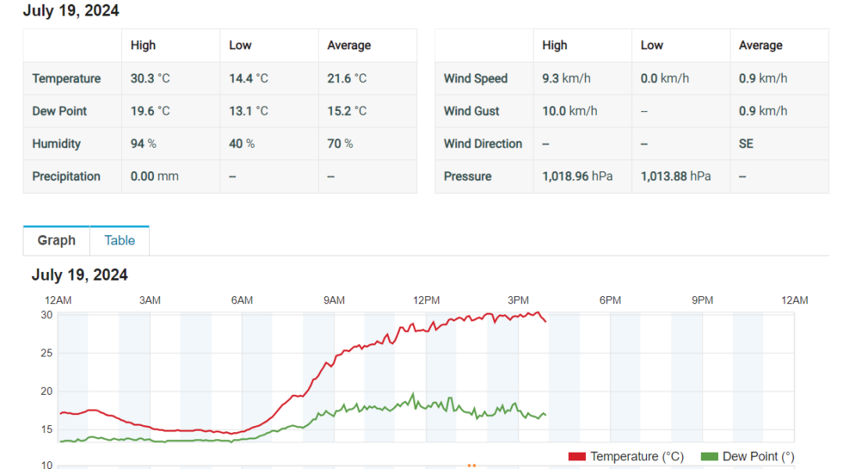This screenshot has width=868, height=469.
Task: Click the 9PM label on the chart axis
Action: [x=702, y=300]
